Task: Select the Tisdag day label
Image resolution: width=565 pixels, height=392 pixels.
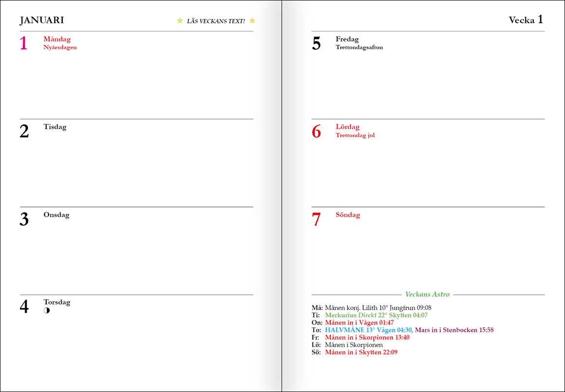Action: click(55, 127)
